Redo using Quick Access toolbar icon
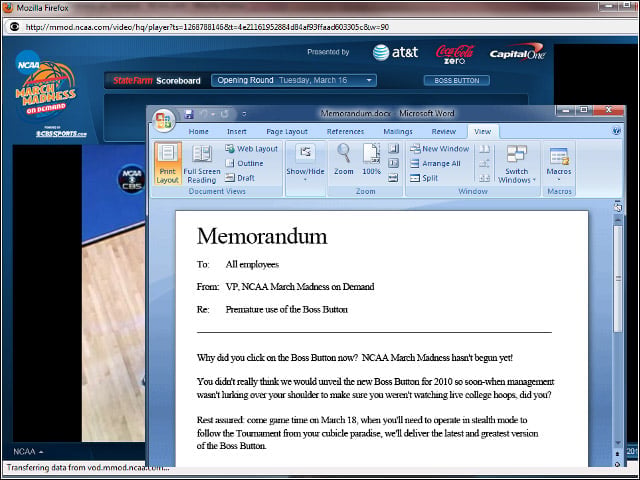This screenshot has height=480, width=640. coord(224,114)
